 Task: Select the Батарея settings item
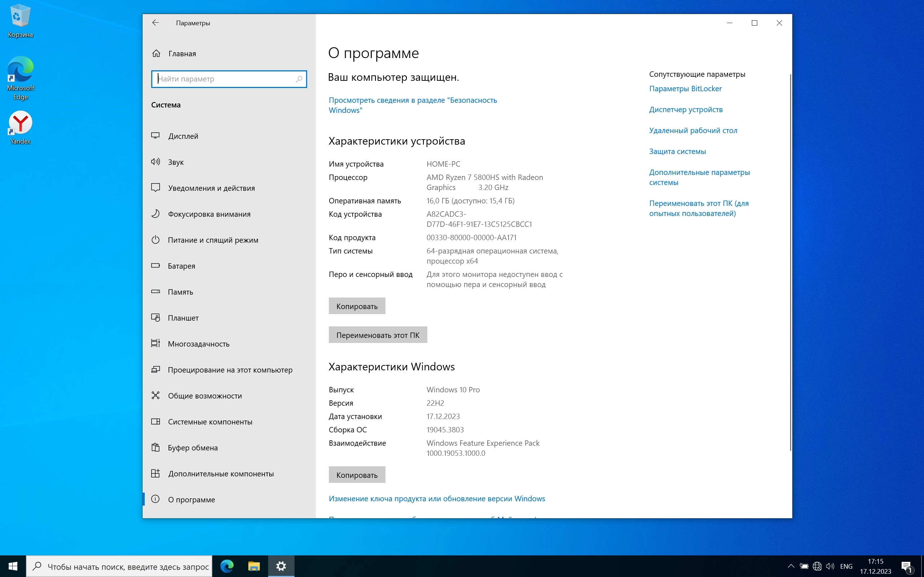[181, 266]
